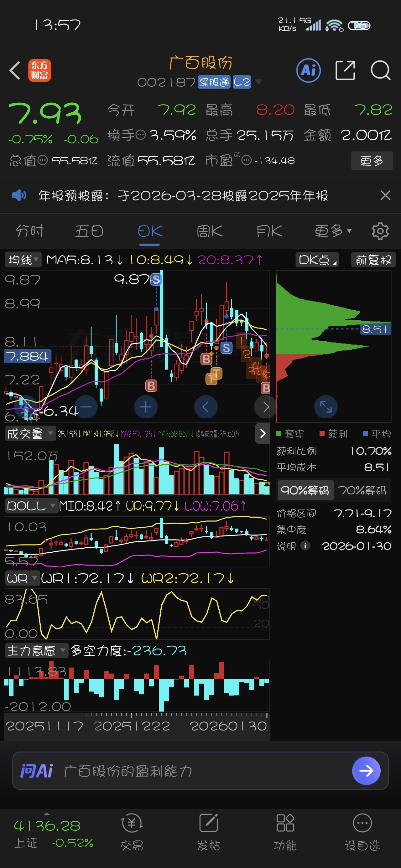Image resolution: width=401 pixels, height=868 pixels.
Task: Open the 东方财富 logo icon
Action: tap(39, 70)
